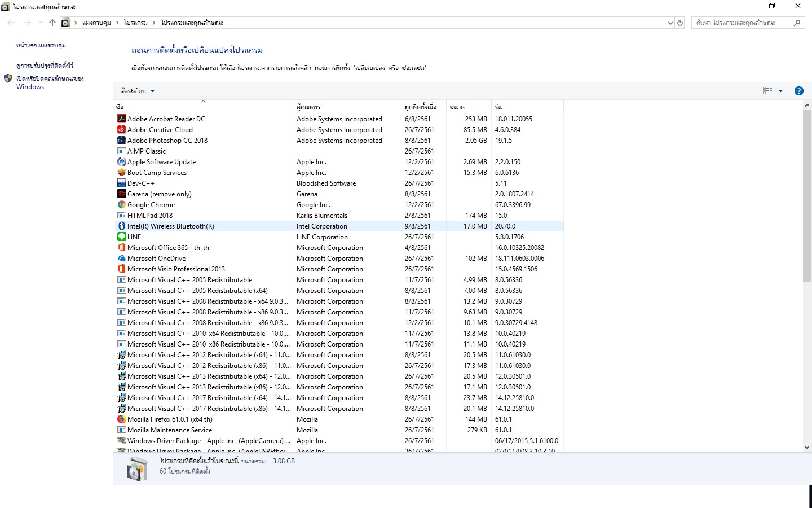Click the search programs input field

[x=740, y=23]
